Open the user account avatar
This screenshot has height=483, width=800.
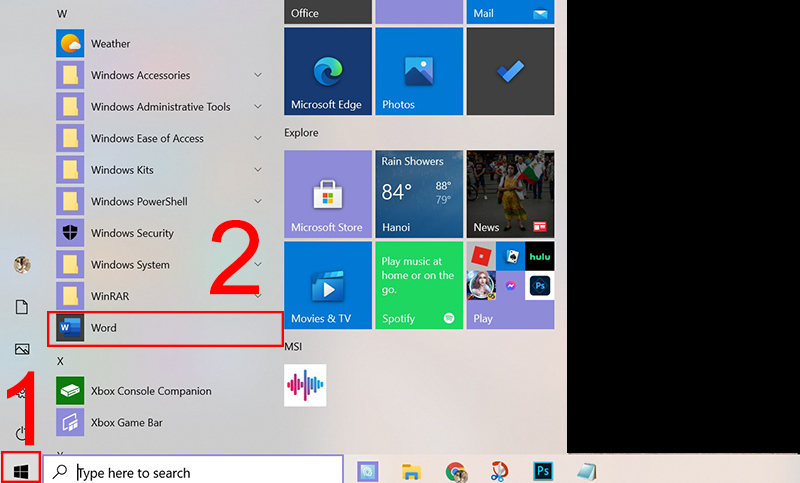click(22, 265)
